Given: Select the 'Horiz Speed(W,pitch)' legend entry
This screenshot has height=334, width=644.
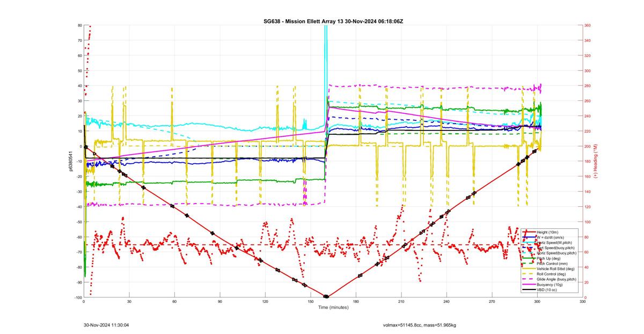Looking at the screenshot, I should pos(555,242).
